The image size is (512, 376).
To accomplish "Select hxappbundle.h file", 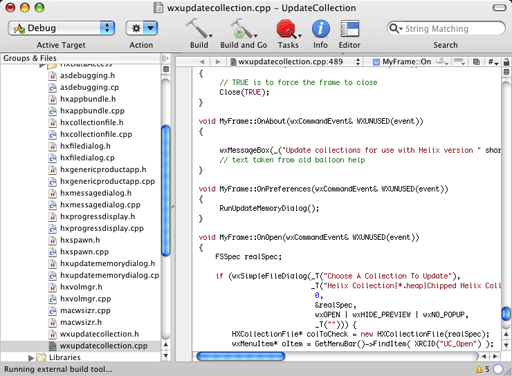I will (88, 99).
